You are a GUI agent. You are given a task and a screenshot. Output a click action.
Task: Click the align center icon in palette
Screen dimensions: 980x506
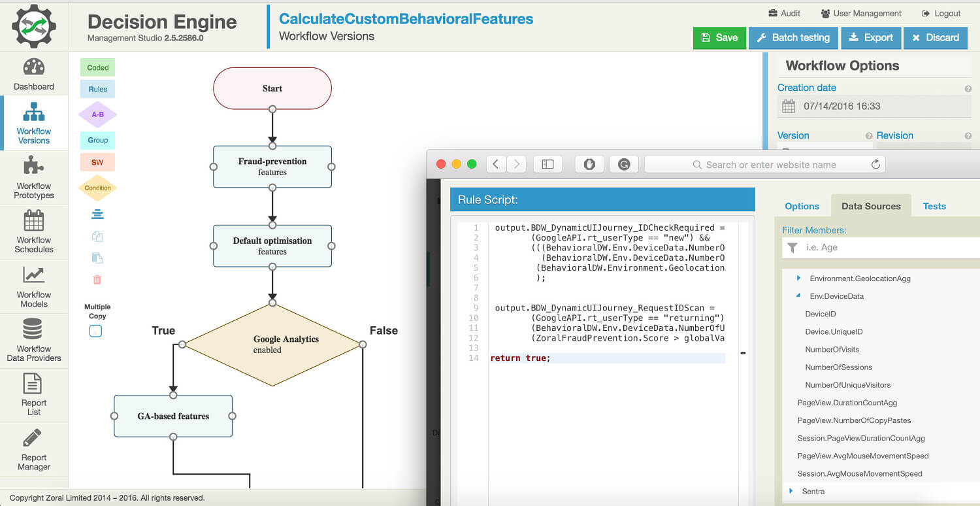click(x=97, y=214)
